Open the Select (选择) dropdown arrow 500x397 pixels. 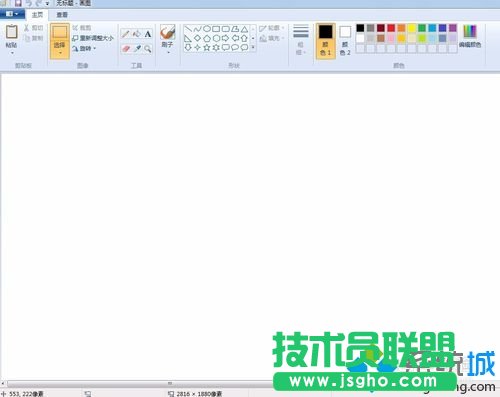(60, 53)
